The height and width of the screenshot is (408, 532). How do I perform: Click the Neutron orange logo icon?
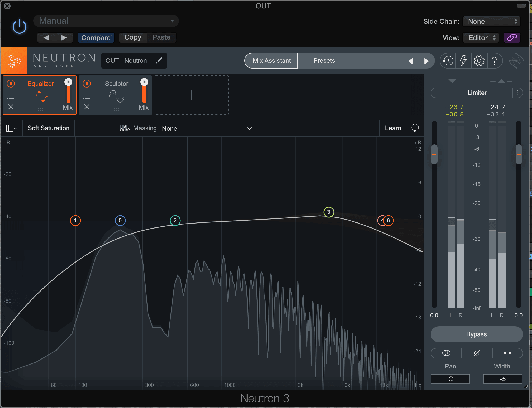[14, 61]
